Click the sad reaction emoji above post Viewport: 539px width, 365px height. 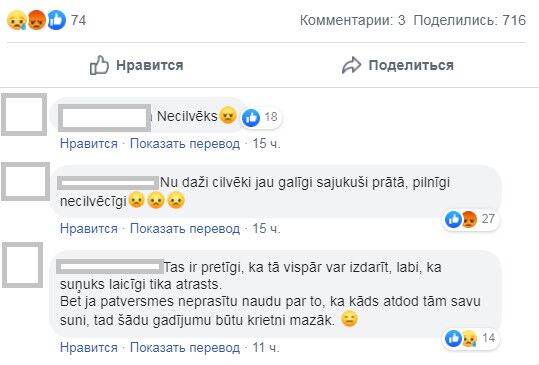(x=16, y=20)
